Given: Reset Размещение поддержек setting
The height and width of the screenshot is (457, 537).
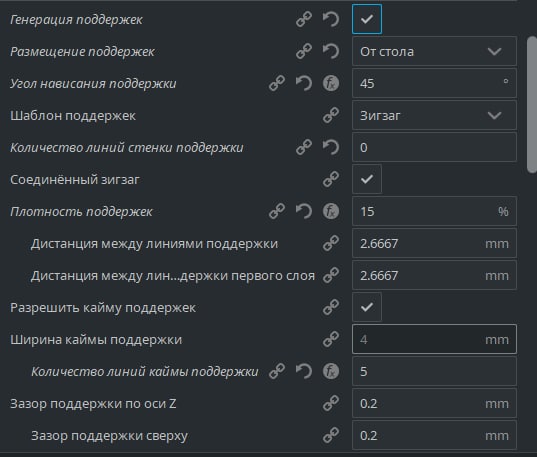Looking at the screenshot, I should (331, 51).
